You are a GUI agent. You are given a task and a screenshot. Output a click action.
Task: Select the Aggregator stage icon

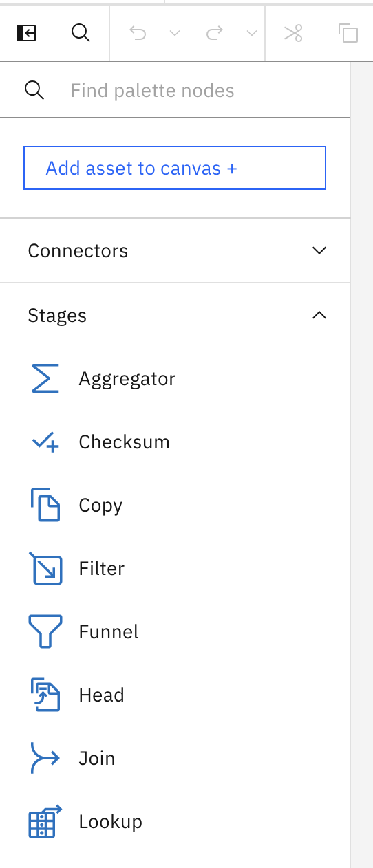[45, 378]
